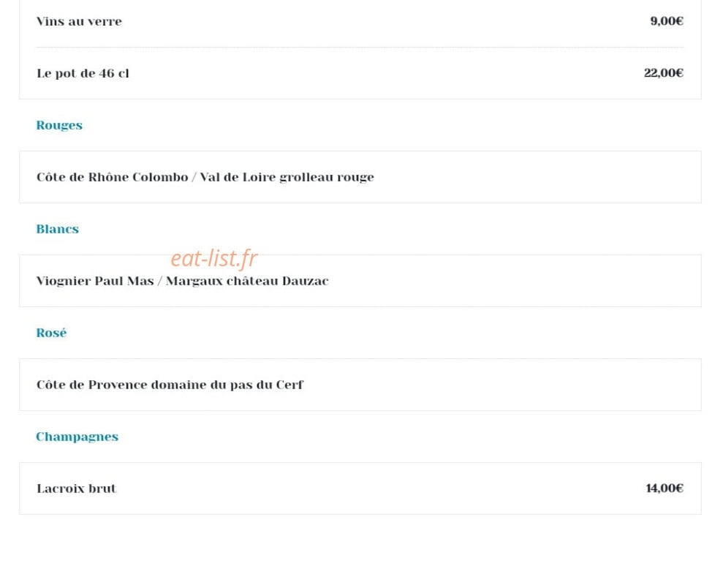723x588 pixels.
Task: Click Côte de Provence domaine entry
Action: coord(170,385)
